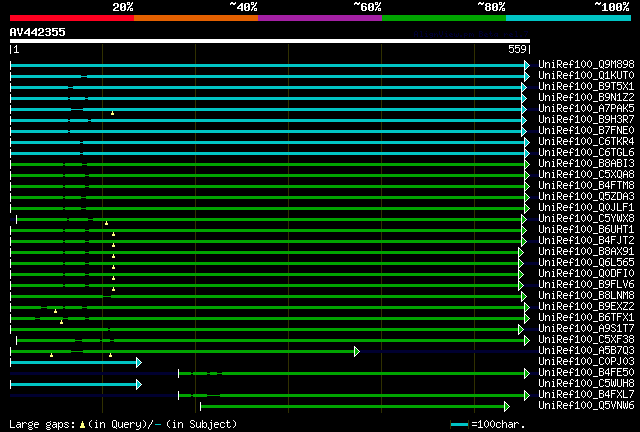Click the cyan ~100% identity legend segment
640x432 pixels.
pos(569,18)
